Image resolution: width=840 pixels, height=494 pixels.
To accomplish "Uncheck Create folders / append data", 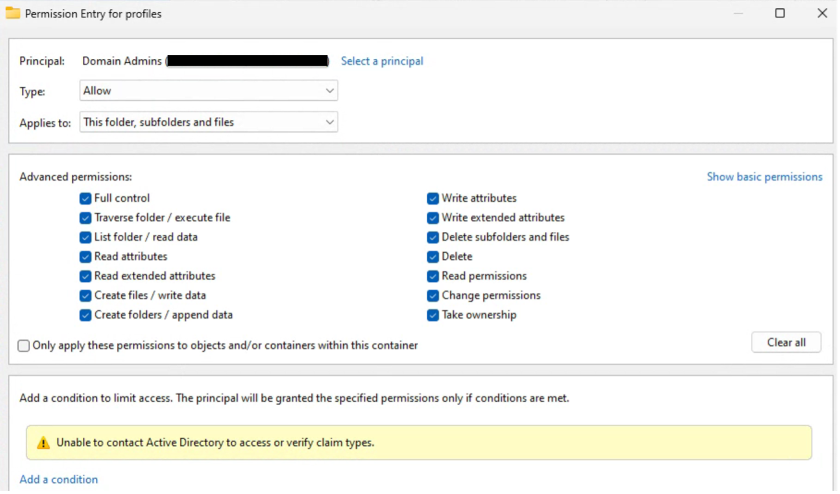I will tap(86, 315).
